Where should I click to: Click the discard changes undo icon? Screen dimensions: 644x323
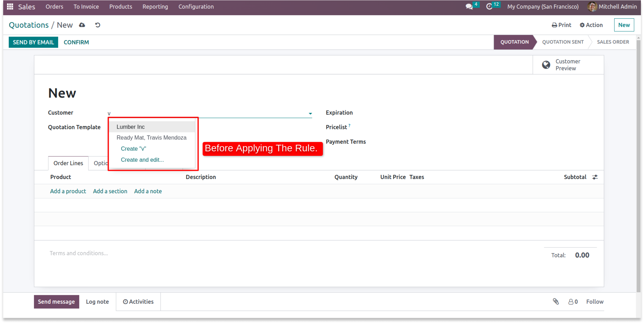tap(98, 25)
